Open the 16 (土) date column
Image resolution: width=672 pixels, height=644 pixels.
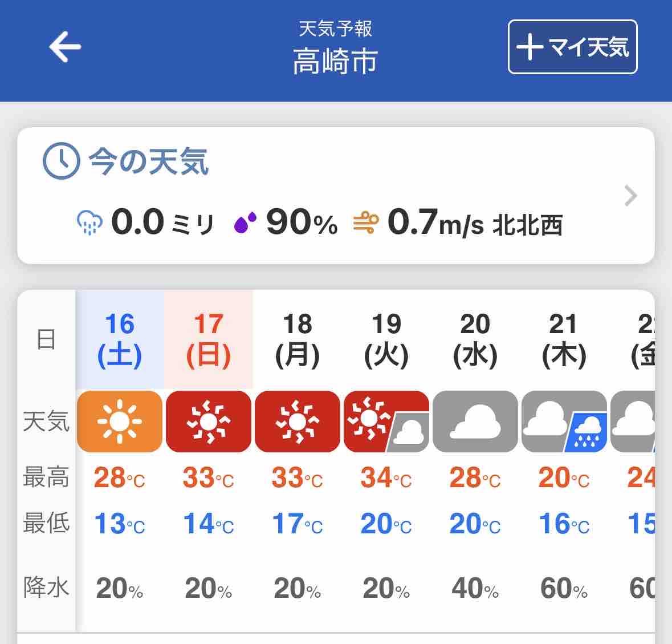point(120,339)
